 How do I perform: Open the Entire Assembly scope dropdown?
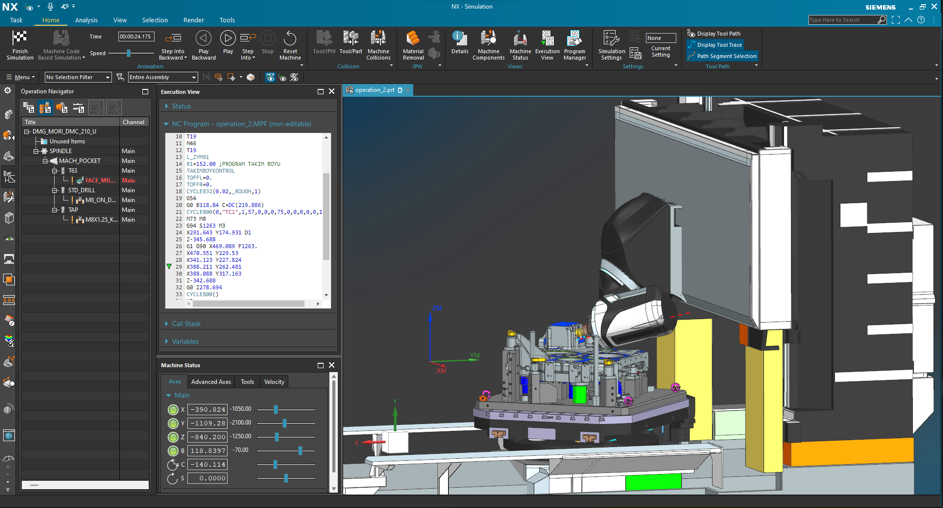point(162,77)
